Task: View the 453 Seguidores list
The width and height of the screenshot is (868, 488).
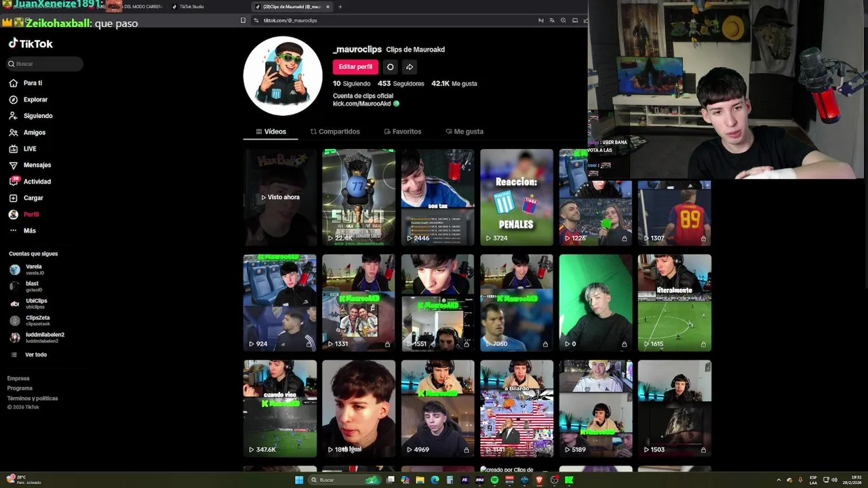Action: coord(401,83)
